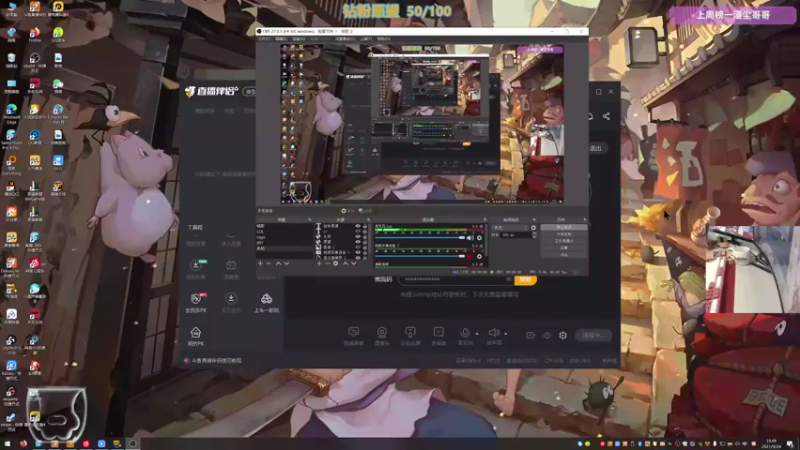Viewport: 800px width, 450px height.
Task: Open 直播伴侣 settings gear icon
Action: click(x=563, y=335)
